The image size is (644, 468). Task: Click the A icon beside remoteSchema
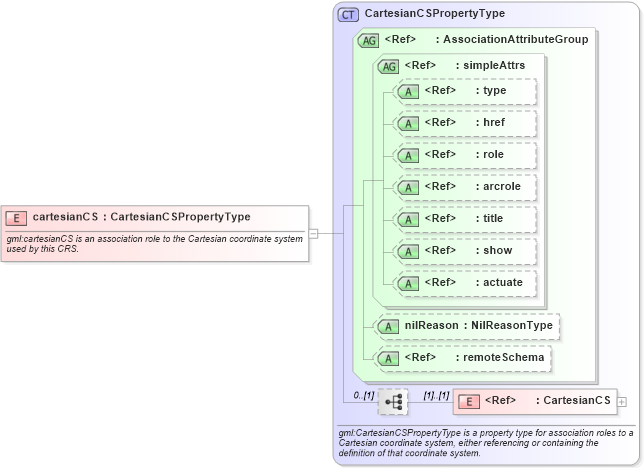[388, 359]
